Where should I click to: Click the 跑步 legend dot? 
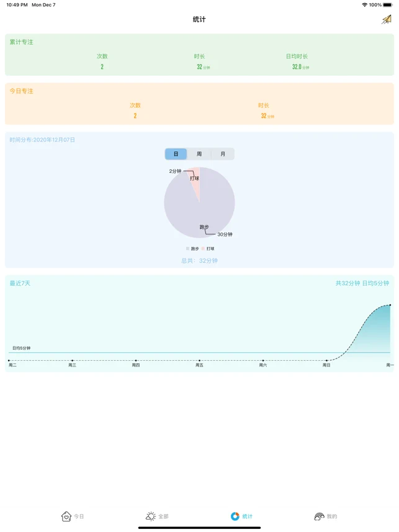[187, 249]
